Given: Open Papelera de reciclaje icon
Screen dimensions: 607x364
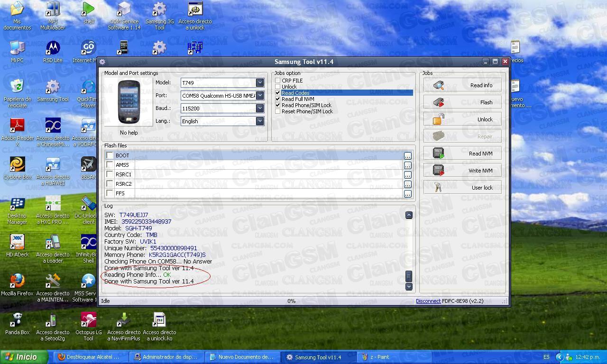Looking at the screenshot, I should (x=17, y=93).
